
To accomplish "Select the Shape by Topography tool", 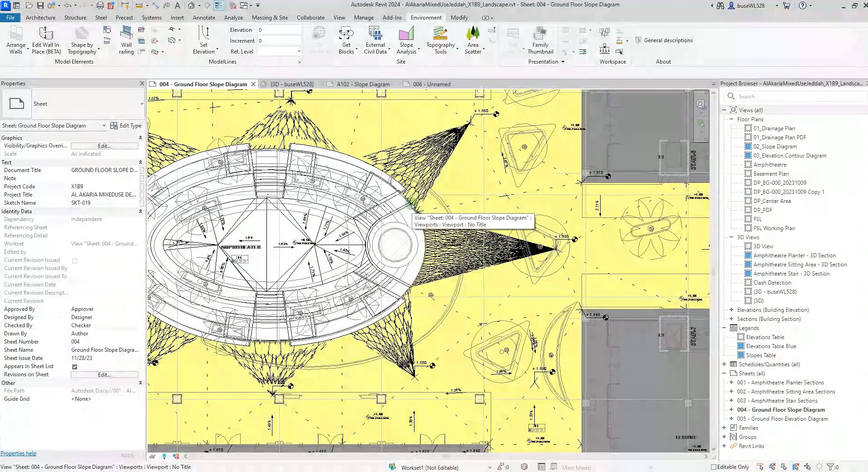I will coord(81,40).
